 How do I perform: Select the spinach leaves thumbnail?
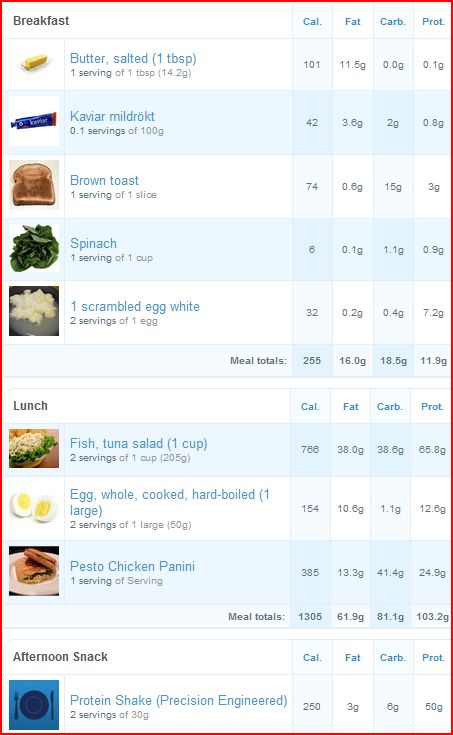(34, 248)
